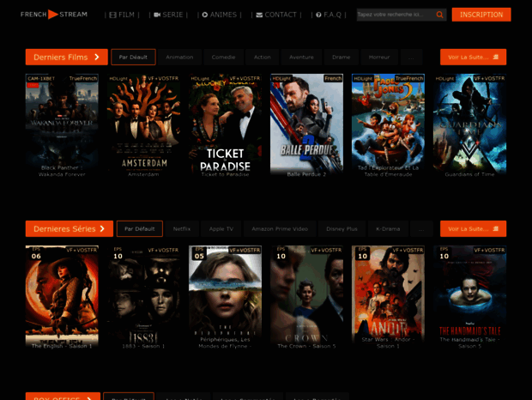Click the INSCRIPTION button
Image resolution: width=532 pixels, height=400 pixels.
click(481, 15)
